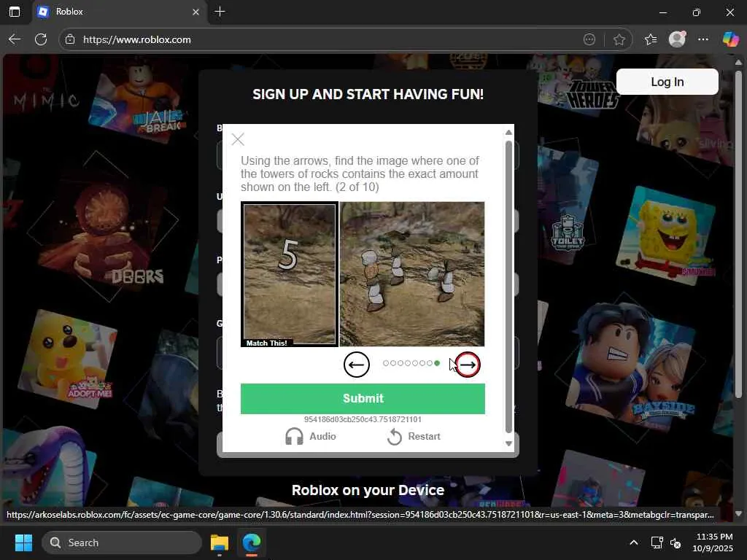Click the Edge icon in taskbar
This screenshot has height=560, width=747.
tap(252, 542)
